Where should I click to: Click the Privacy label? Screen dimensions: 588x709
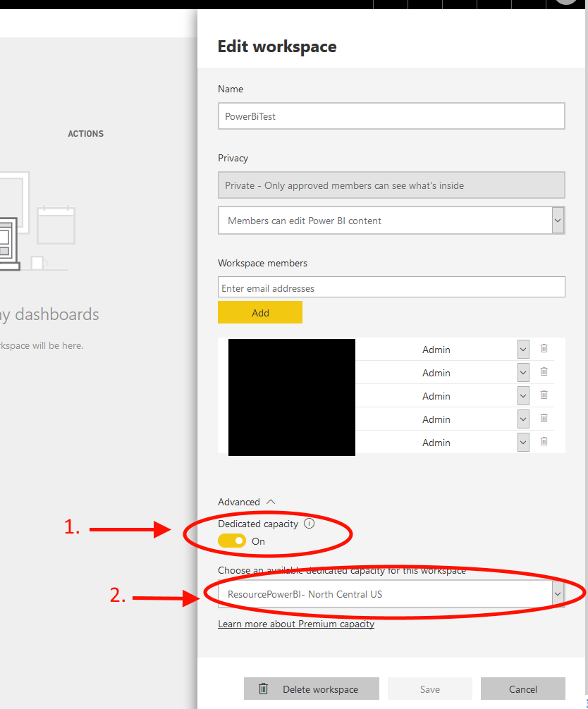(x=233, y=159)
